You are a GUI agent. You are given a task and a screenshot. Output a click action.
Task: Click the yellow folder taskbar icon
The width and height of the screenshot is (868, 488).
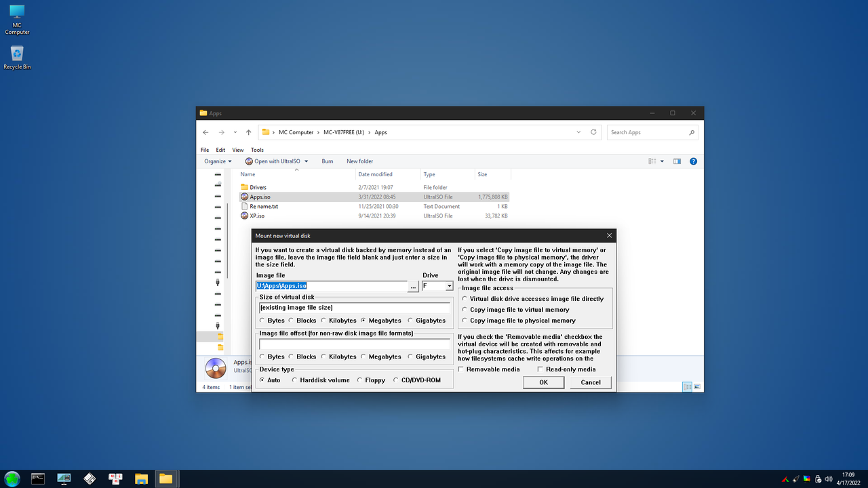pyautogui.click(x=166, y=479)
